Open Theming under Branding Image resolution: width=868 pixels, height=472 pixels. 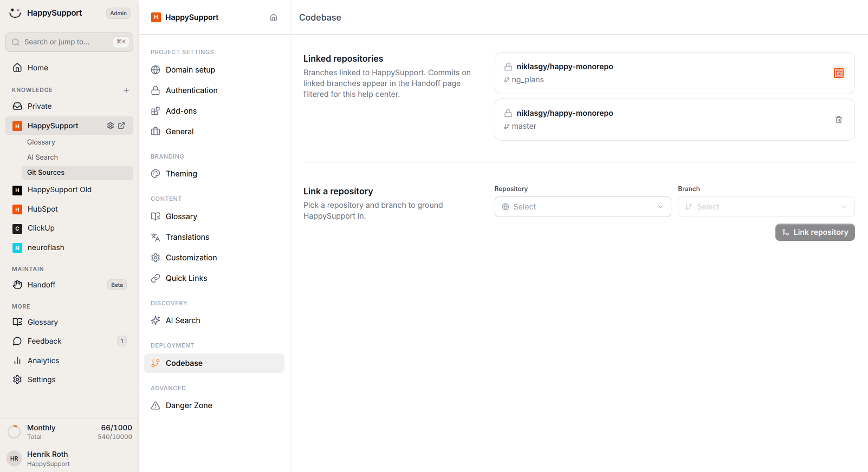(x=214, y=174)
